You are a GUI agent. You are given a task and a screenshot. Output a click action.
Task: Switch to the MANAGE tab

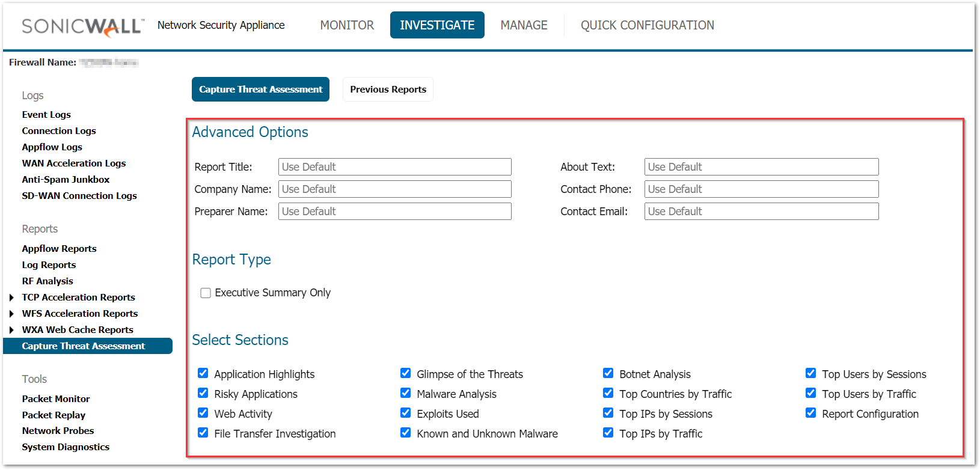click(x=524, y=25)
